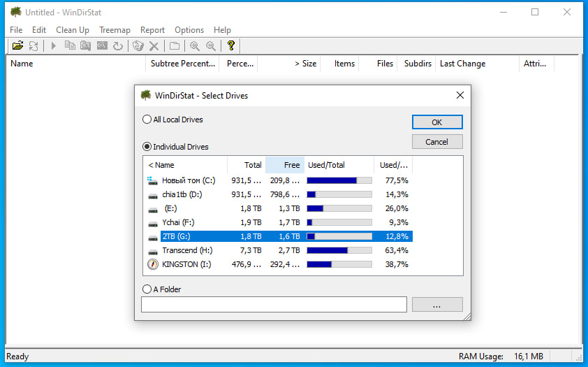Click the drive icon next to Ychai (F:)
Screen dimensions: 588x367
coord(153,223)
